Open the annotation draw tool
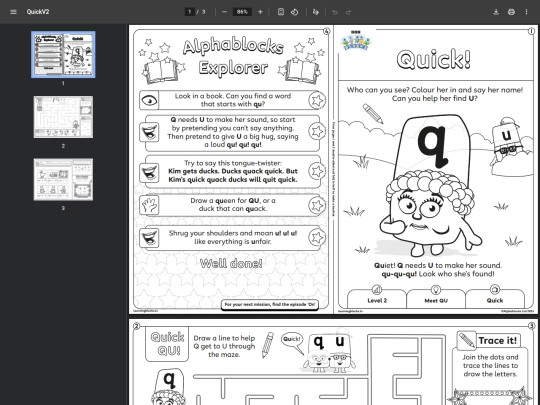The height and width of the screenshot is (405, 540). click(315, 12)
